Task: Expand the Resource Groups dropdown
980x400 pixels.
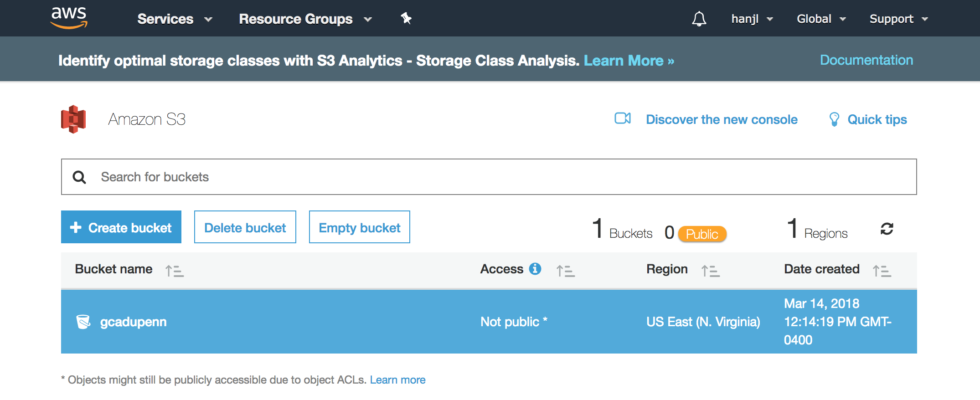Action: click(305, 19)
